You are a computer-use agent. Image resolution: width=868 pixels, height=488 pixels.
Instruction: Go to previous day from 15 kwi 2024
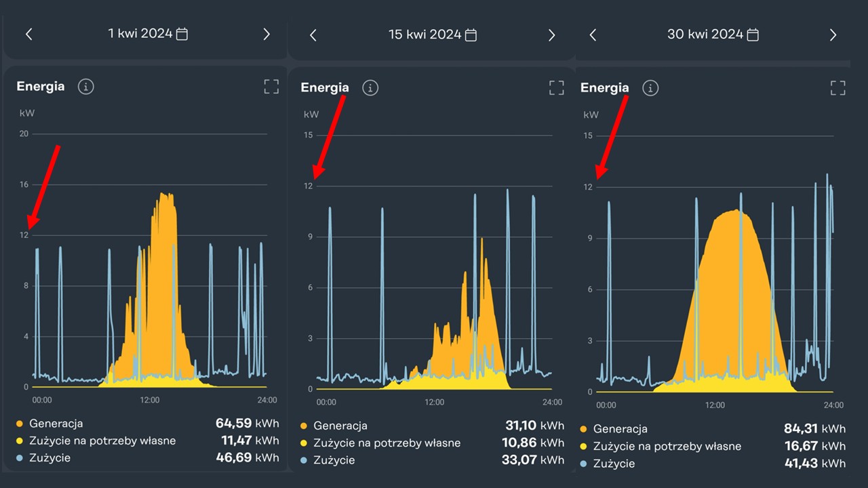click(x=313, y=35)
